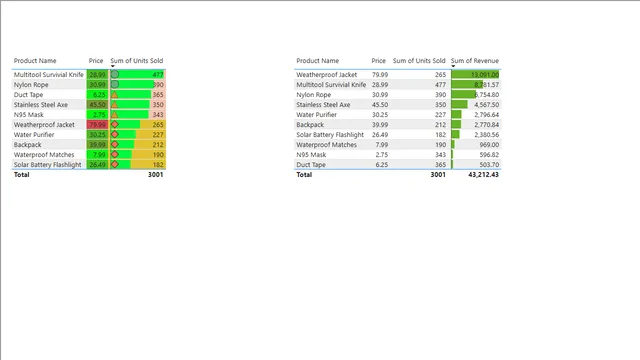
Task: Select Nylon Rope in left table
Action: 31,84
